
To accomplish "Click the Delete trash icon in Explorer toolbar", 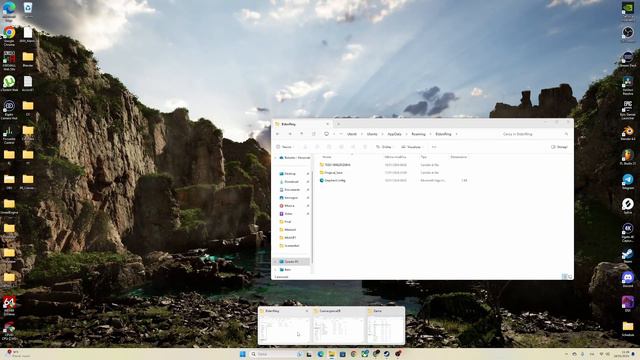I will click(x=365, y=147).
